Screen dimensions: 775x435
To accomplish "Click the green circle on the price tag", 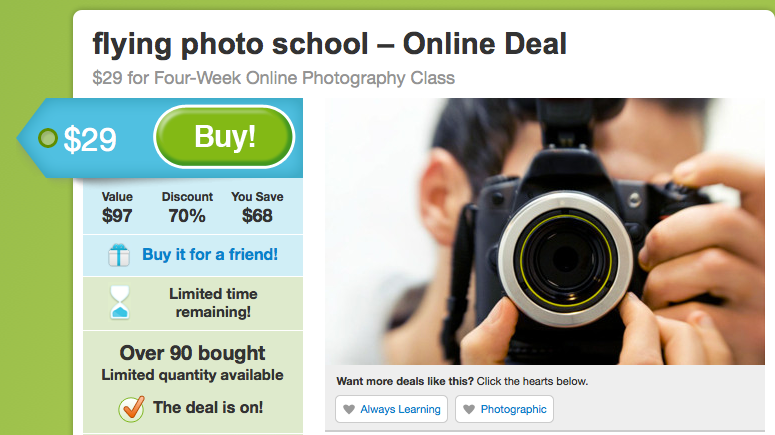I will (x=48, y=138).
